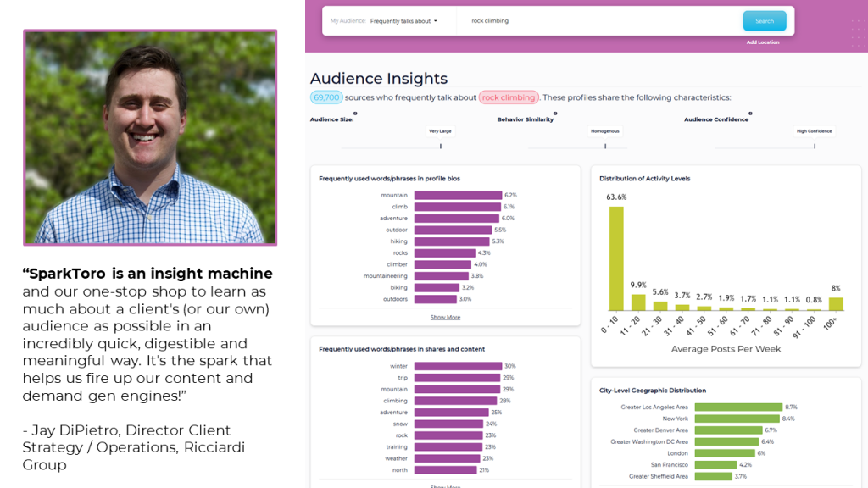
Task: Click the Behavior Similarity info icon
Action: [x=555, y=114]
